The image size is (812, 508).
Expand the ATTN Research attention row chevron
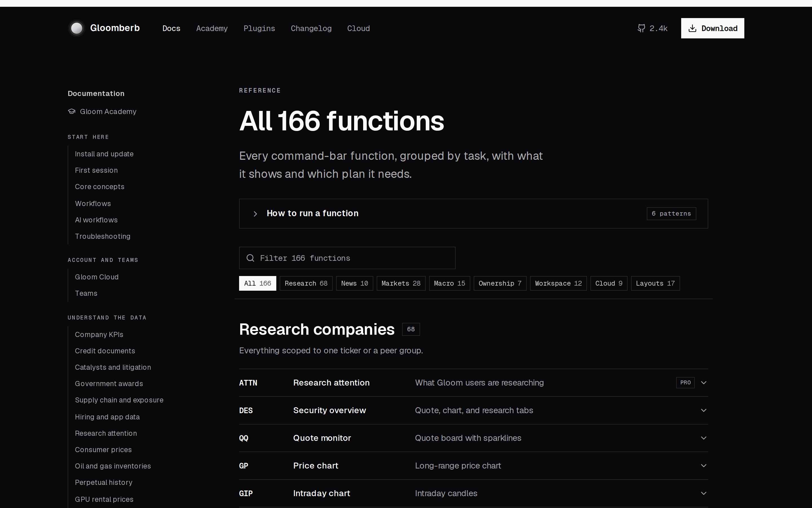click(x=704, y=383)
